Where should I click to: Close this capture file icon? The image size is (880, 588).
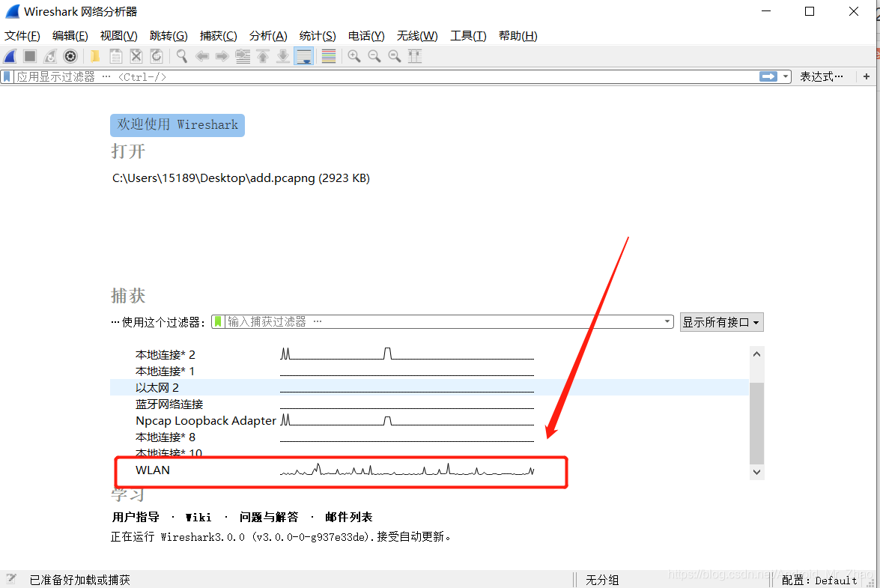(136, 56)
